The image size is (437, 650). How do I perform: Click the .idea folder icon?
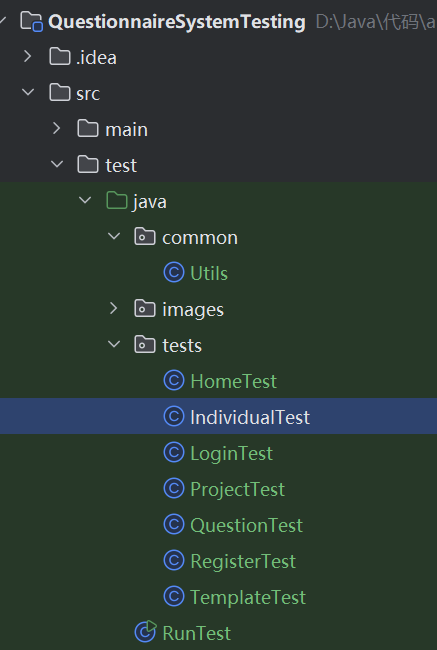[60, 57]
